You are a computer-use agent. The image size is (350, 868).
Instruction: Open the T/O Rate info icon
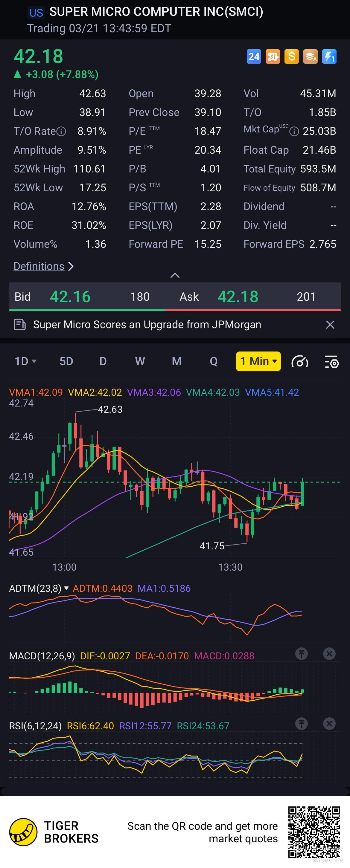(x=61, y=132)
